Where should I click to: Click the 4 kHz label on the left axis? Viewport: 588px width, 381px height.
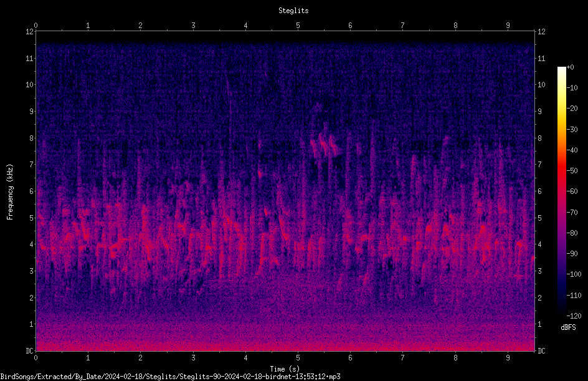point(32,244)
